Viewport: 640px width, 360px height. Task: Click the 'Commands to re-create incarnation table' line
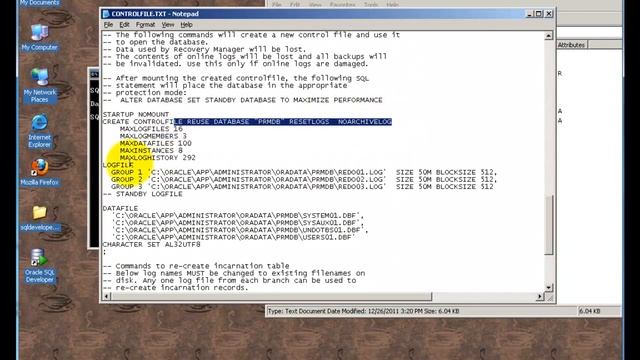pos(196,266)
